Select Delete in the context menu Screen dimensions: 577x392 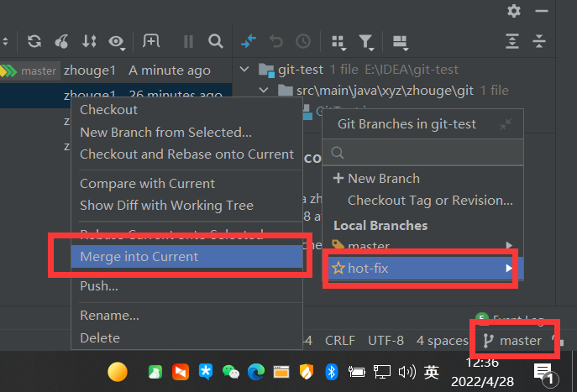point(186,338)
